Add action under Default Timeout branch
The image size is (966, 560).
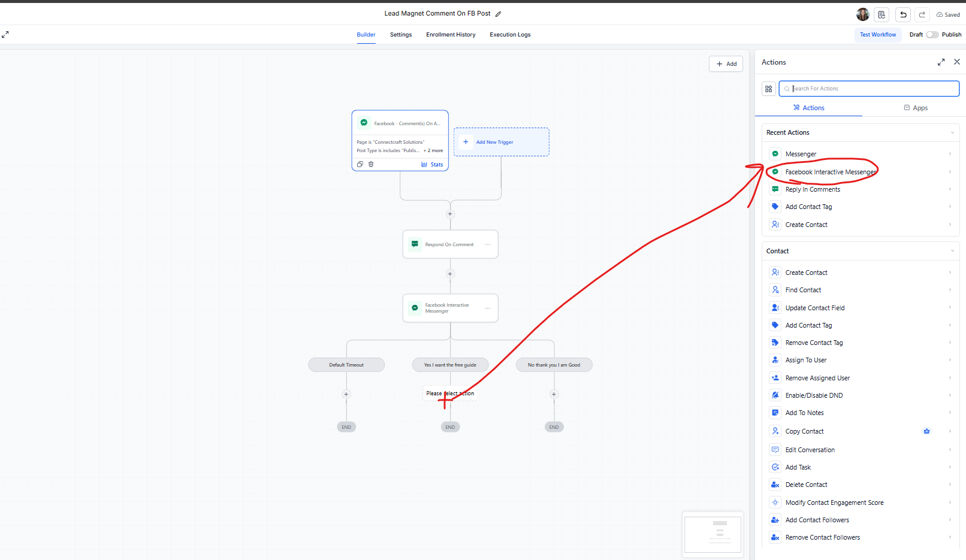[346, 394]
